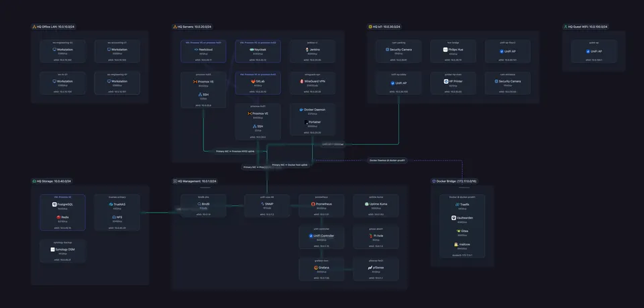Click the Synology DSM icon
This screenshot has height=308, width=644.
[x=52, y=249]
